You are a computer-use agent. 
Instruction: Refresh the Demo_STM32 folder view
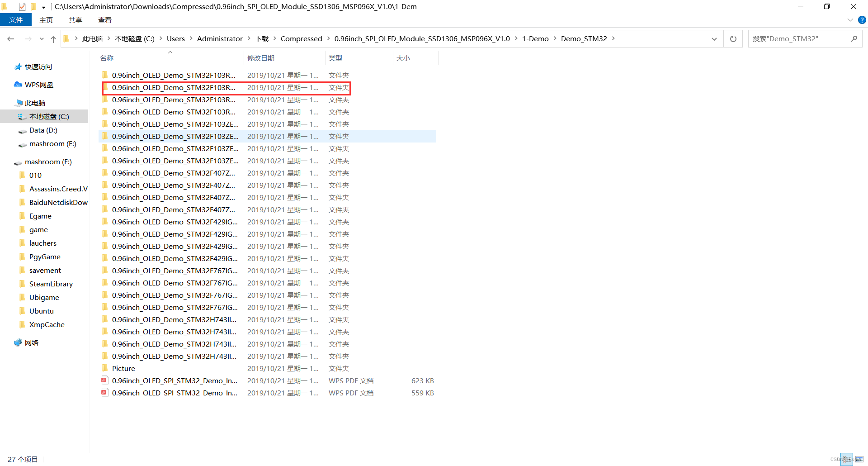pyautogui.click(x=733, y=39)
